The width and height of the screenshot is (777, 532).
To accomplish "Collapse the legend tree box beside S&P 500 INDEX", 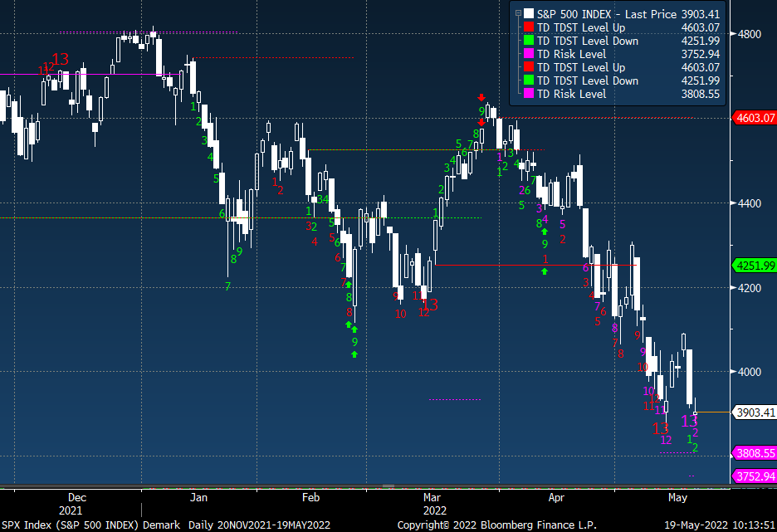I will pos(518,13).
